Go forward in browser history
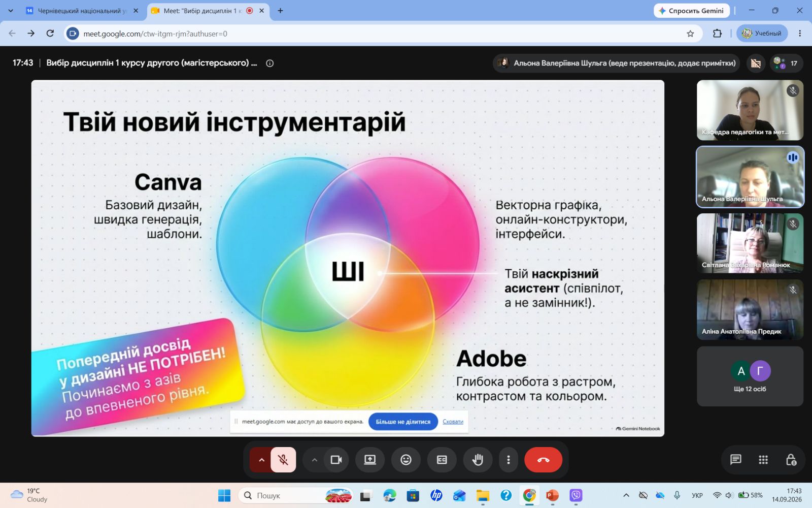 pyautogui.click(x=31, y=34)
